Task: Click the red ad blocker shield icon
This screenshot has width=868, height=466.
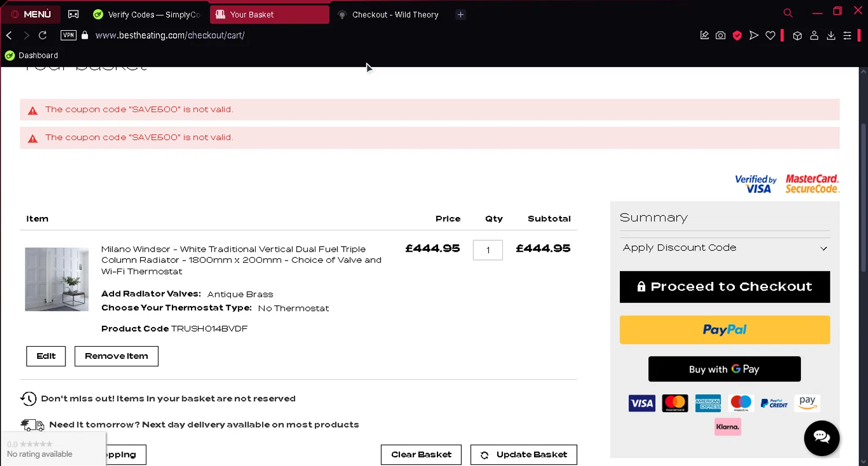Action: [737, 35]
